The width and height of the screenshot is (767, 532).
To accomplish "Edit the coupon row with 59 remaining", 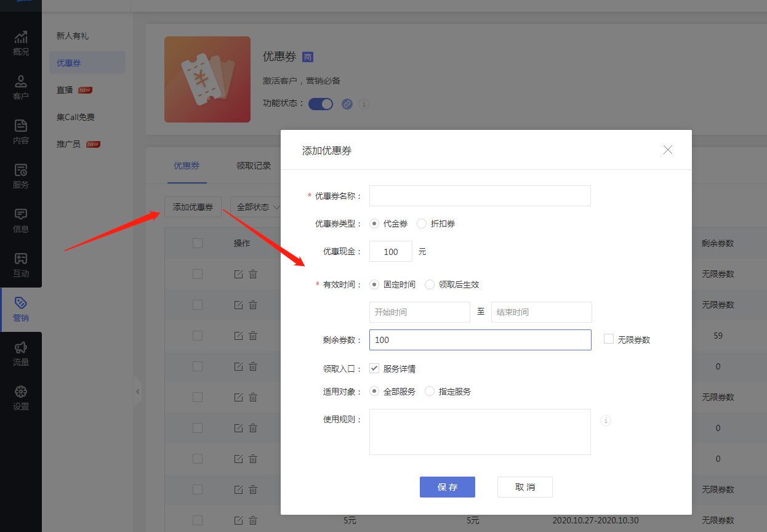I will 239,336.
